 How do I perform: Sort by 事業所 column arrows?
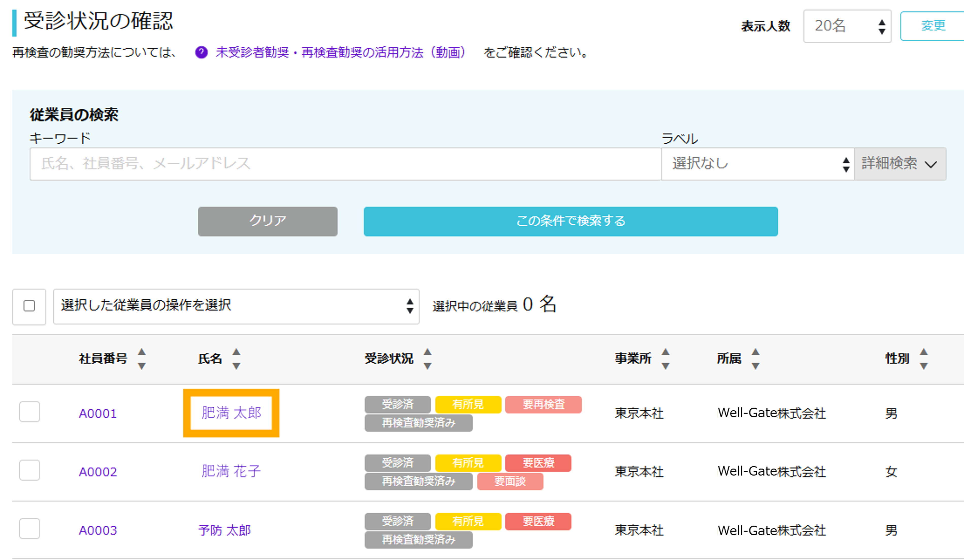[666, 359]
